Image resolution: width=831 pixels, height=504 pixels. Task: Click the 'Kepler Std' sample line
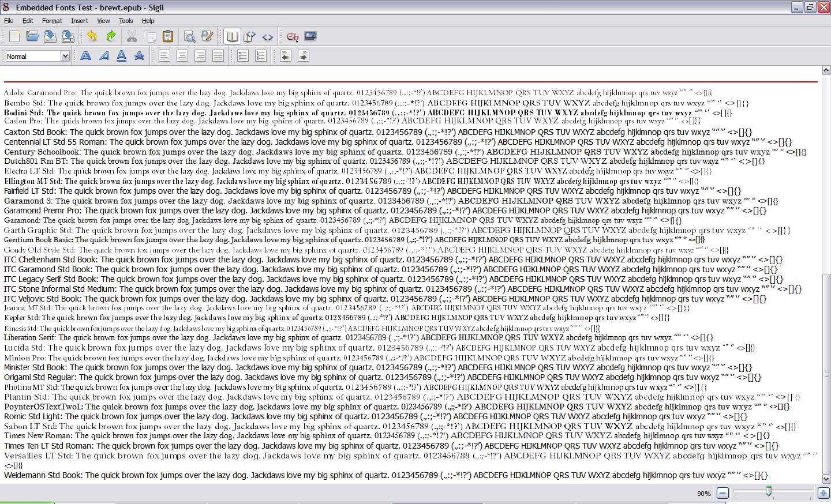tap(337, 318)
